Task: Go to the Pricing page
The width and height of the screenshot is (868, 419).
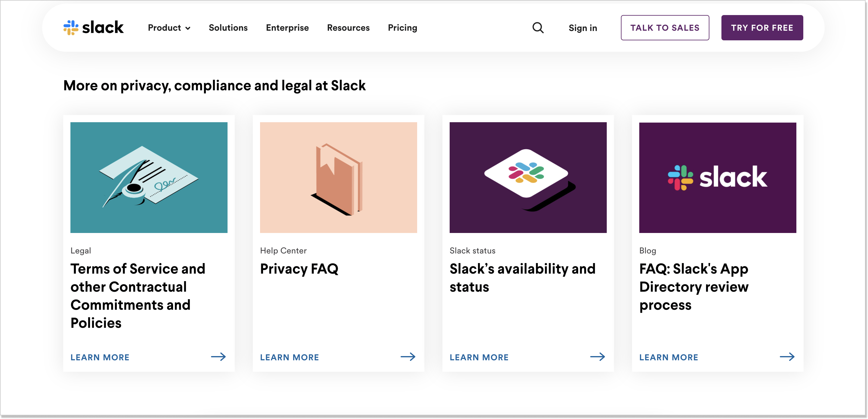Action: coord(402,28)
